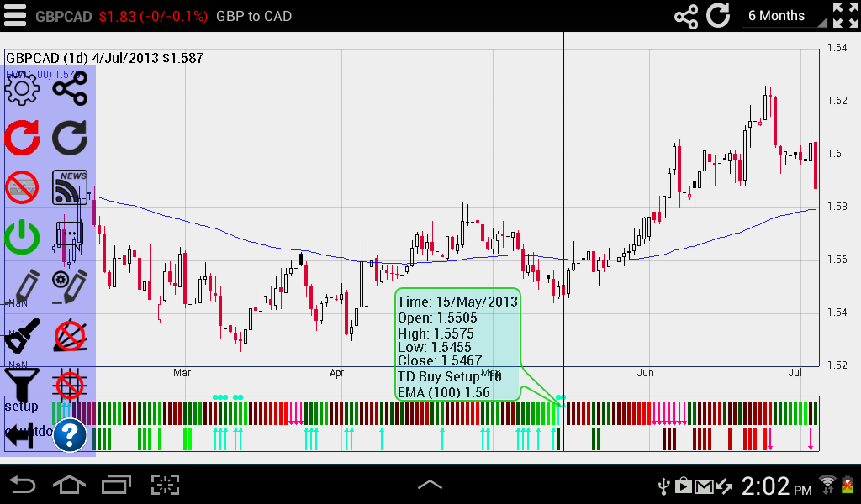Open help with the blue question mark
Image resolution: width=861 pixels, height=504 pixels.
coord(69,435)
